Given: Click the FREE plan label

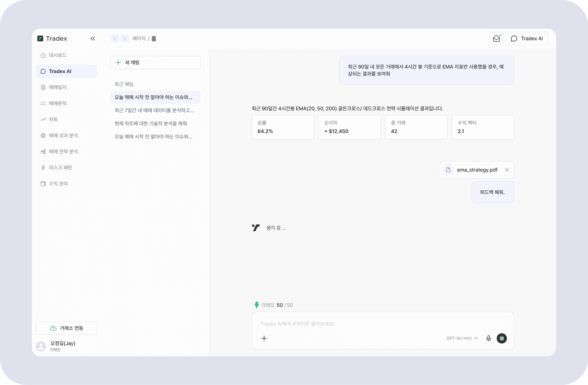Looking at the screenshot, I should point(55,350).
